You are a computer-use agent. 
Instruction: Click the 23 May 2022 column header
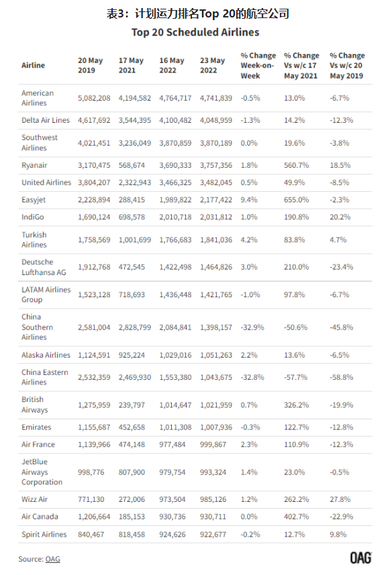point(212,65)
